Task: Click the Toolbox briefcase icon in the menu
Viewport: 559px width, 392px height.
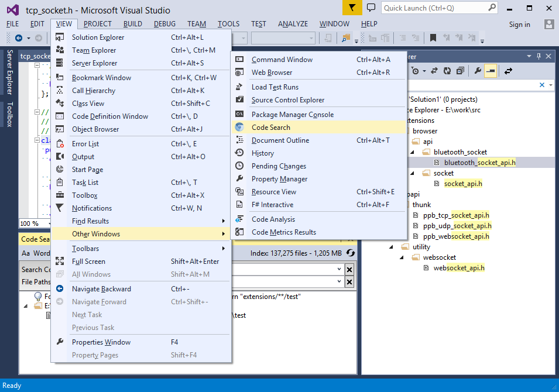Action: [x=60, y=195]
